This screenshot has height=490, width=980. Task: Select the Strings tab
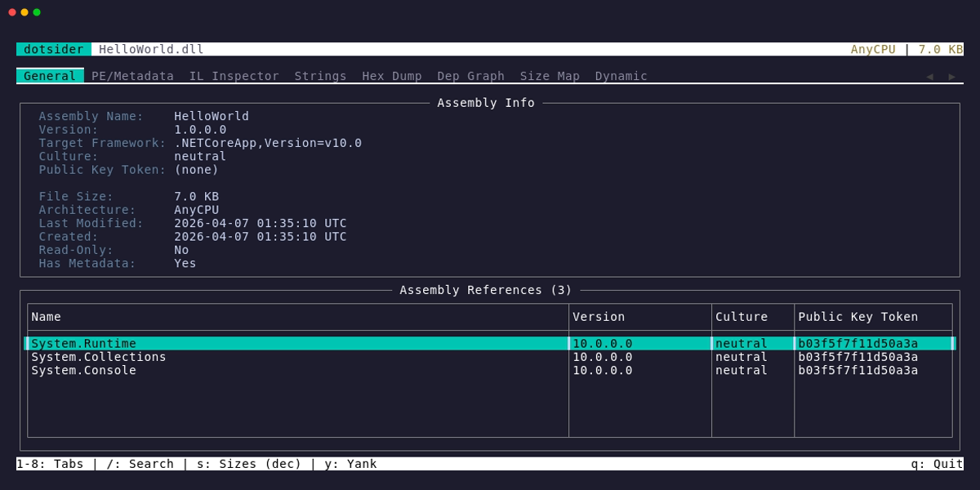tap(320, 76)
